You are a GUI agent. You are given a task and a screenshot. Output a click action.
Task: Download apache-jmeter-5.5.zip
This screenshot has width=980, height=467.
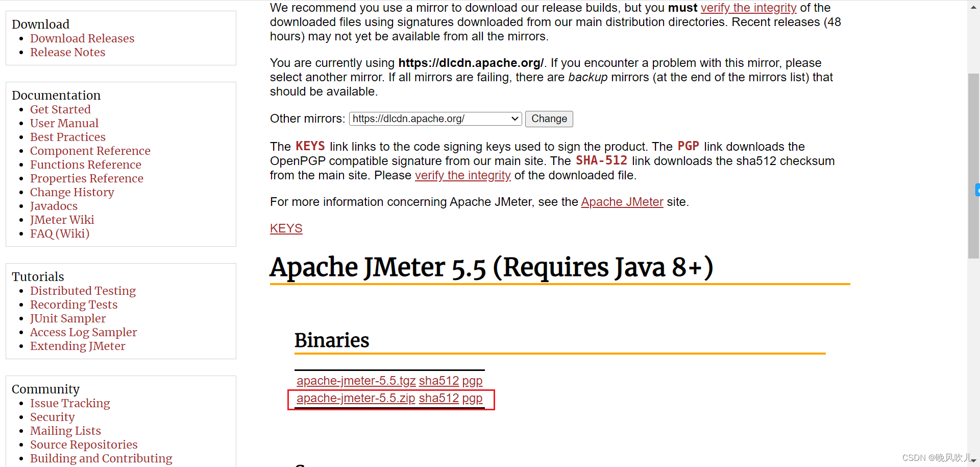pyautogui.click(x=356, y=398)
